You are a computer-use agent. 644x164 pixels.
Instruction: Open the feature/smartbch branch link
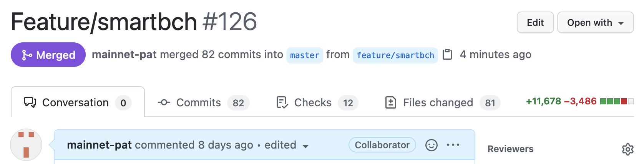click(395, 55)
